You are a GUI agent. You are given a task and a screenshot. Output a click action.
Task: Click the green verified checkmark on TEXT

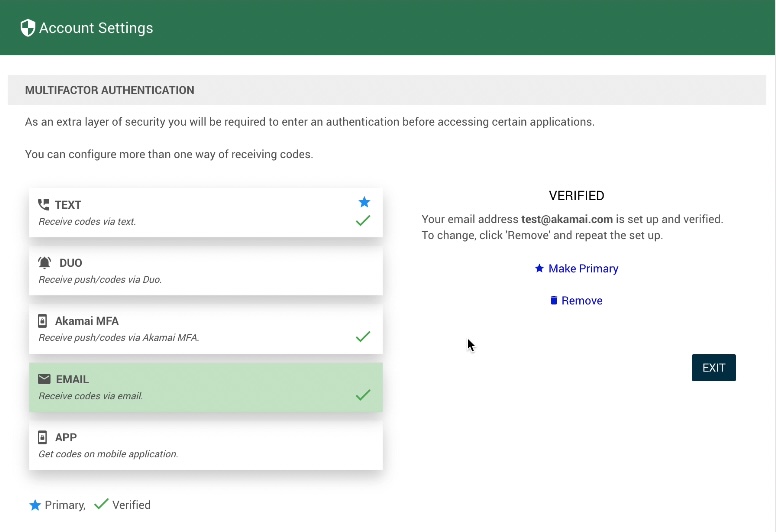(363, 220)
